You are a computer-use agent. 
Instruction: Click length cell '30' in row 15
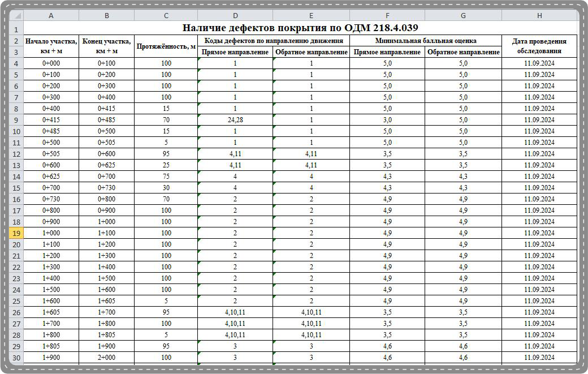click(x=166, y=187)
